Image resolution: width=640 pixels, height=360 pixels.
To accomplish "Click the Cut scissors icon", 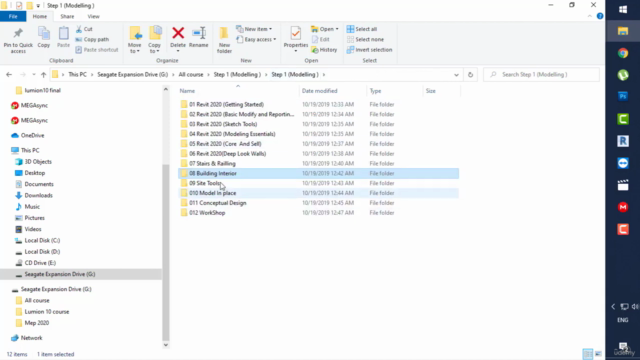I will (x=79, y=29).
